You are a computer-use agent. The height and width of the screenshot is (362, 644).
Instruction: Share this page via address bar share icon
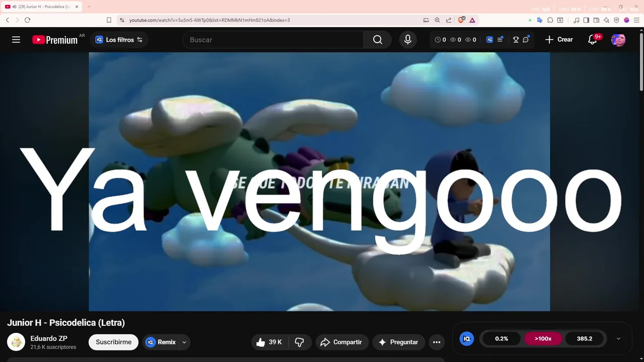click(x=448, y=20)
